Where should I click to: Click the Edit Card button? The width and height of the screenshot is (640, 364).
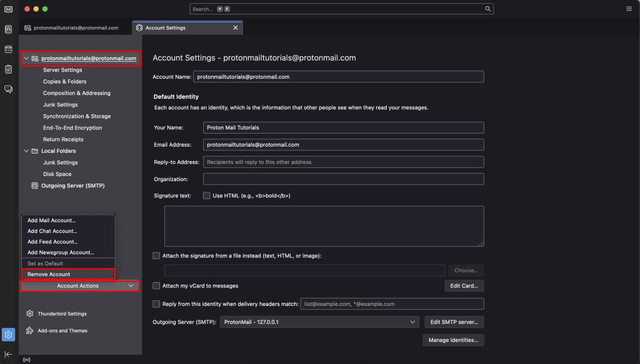coord(464,286)
